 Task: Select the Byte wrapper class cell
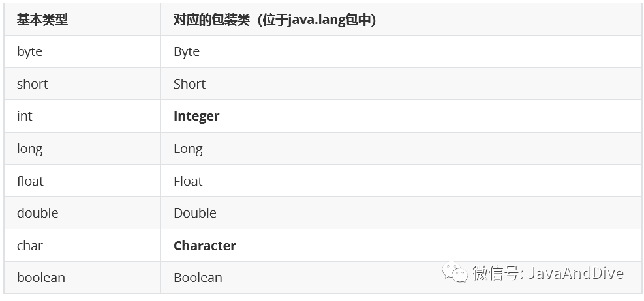coord(401,51)
